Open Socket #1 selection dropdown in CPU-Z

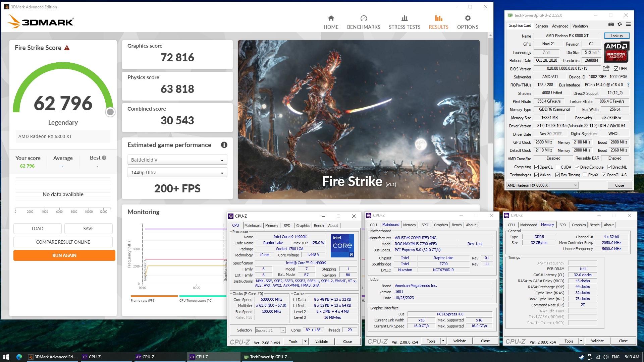(270, 330)
